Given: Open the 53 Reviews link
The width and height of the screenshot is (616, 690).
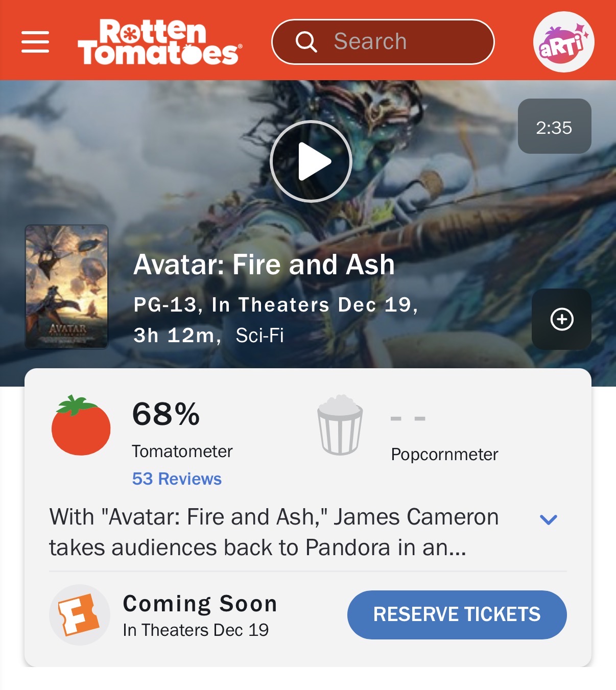Looking at the screenshot, I should point(177,479).
